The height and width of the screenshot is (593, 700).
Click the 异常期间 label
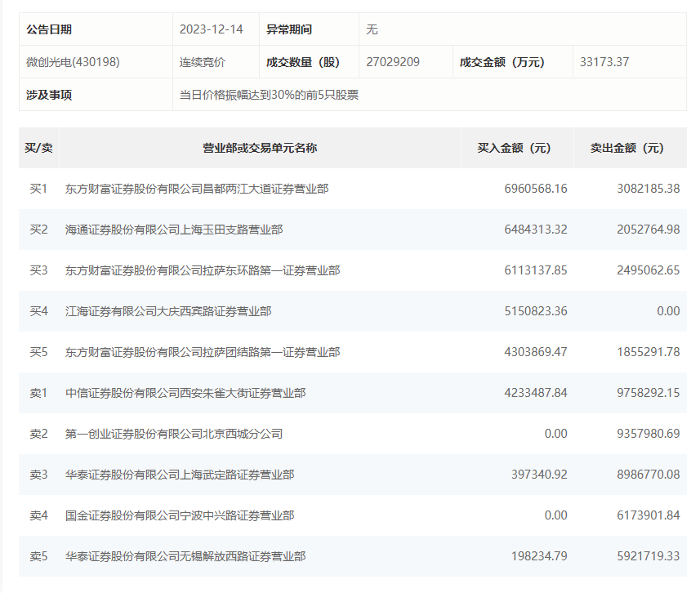pos(289,29)
